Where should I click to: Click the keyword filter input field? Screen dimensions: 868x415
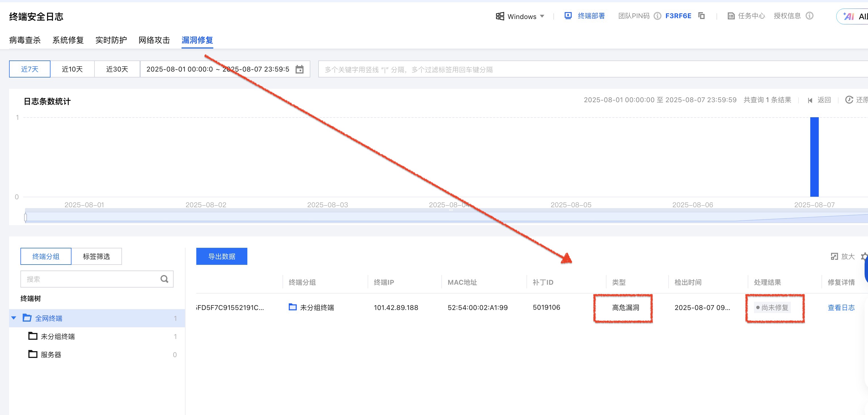tap(573, 70)
